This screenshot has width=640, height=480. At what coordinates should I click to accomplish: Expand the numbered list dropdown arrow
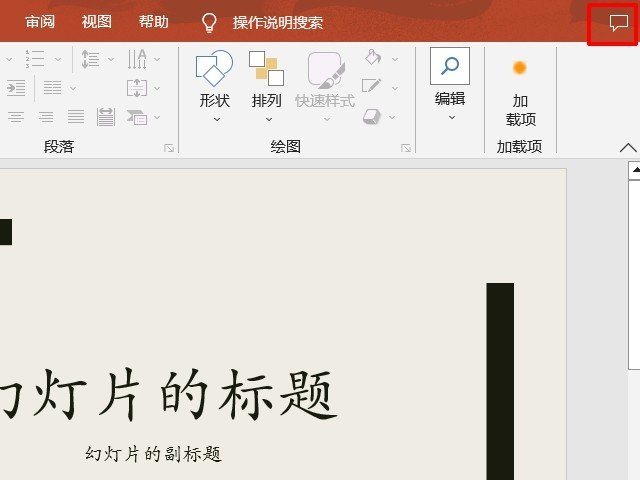[x=58, y=60]
